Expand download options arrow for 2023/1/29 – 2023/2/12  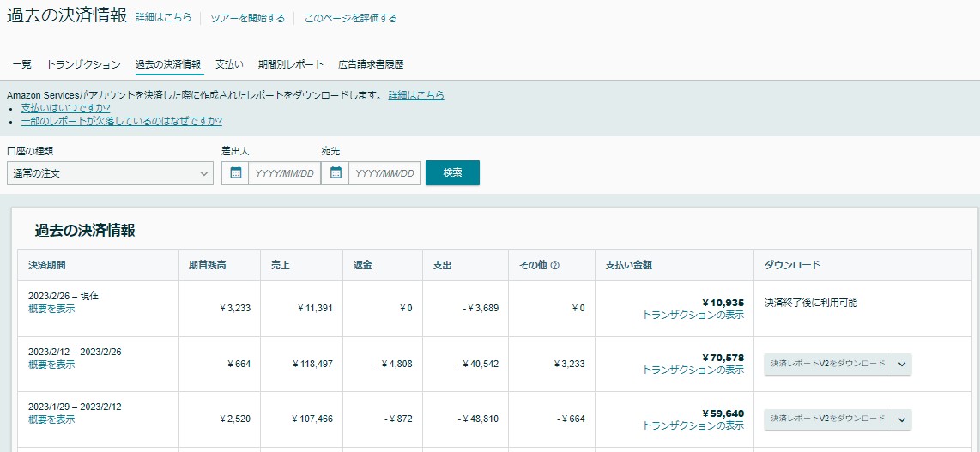[x=901, y=419]
